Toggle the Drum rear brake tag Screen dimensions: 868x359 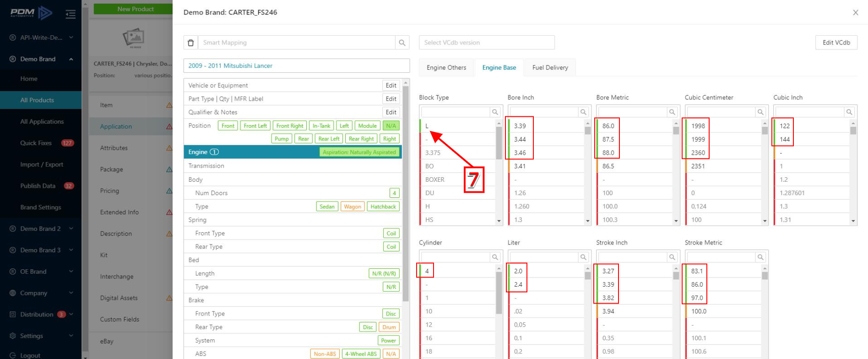pyautogui.click(x=389, y=327)
